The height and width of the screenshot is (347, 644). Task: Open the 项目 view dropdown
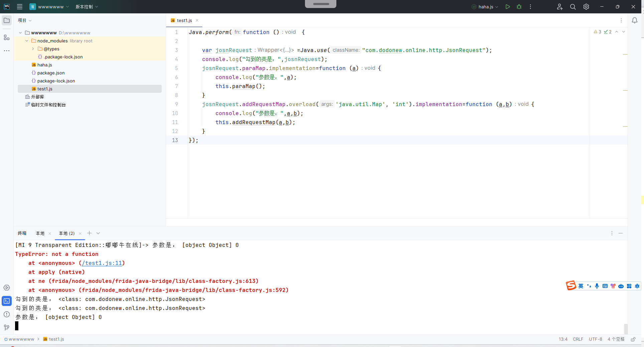pos(25,20)
